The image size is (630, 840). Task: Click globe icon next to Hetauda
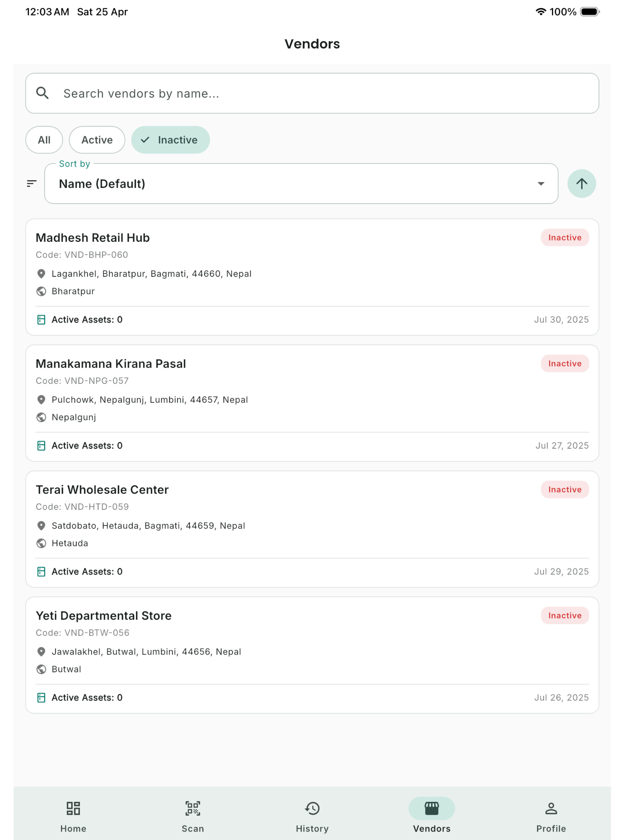tap(42, 543)
